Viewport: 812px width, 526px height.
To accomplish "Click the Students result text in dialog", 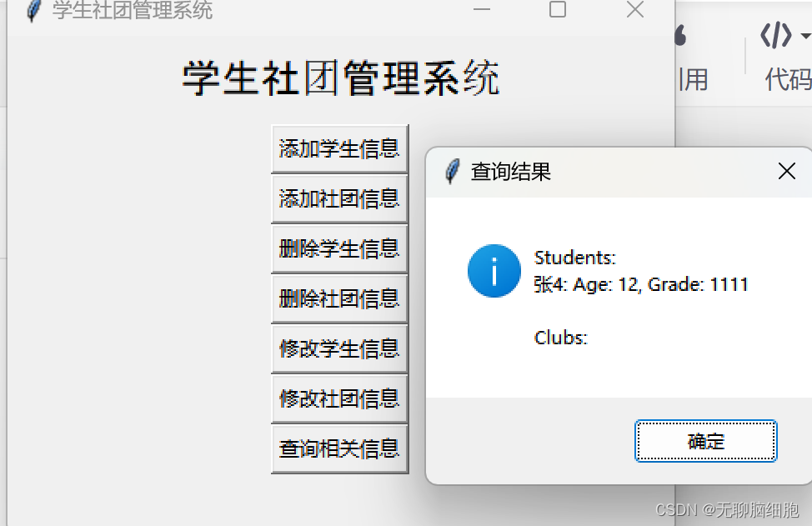I will pos(575,258).
